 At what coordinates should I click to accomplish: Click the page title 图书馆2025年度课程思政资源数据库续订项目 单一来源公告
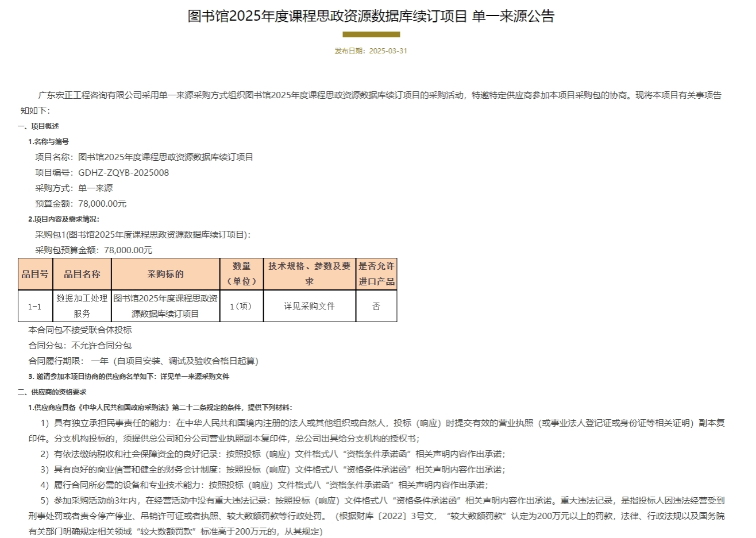(x=371, y=17)
